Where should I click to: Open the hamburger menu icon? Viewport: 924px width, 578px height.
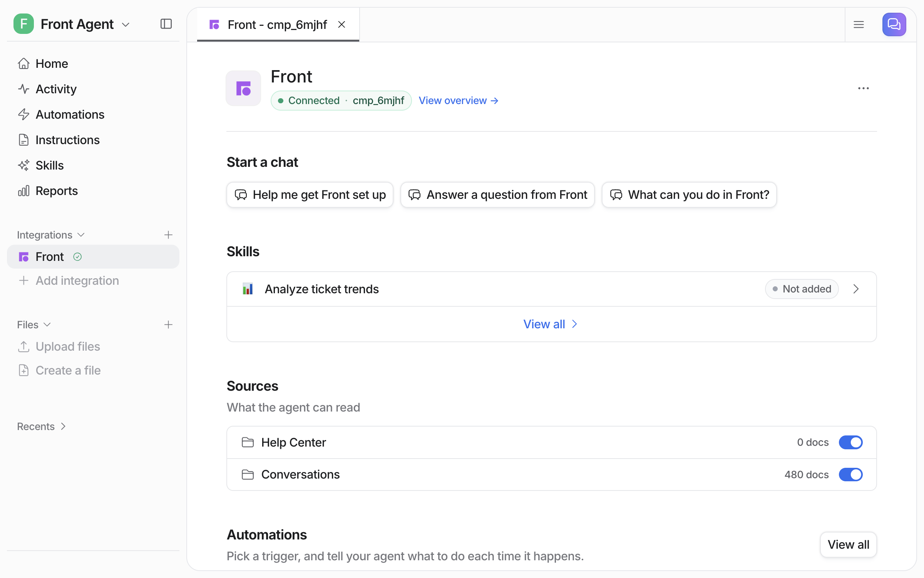[859, 25]
